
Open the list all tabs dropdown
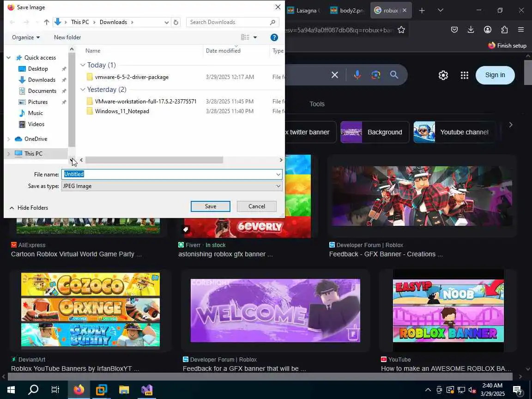pyautogui.click(x=441, y=11)
